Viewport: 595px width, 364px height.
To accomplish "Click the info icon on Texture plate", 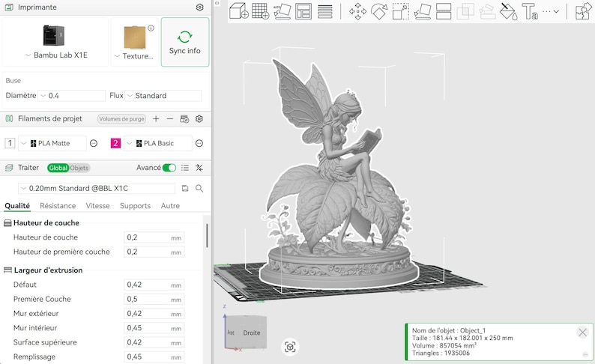I will click(x=151, y=28).
